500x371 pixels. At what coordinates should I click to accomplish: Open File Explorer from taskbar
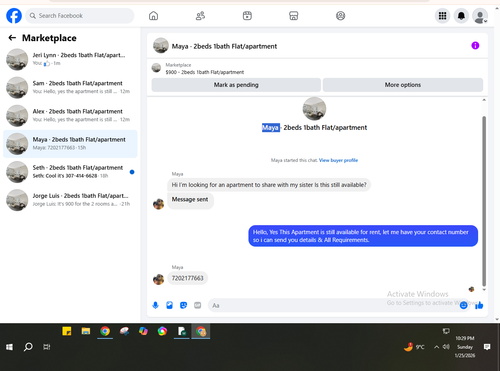86,331
